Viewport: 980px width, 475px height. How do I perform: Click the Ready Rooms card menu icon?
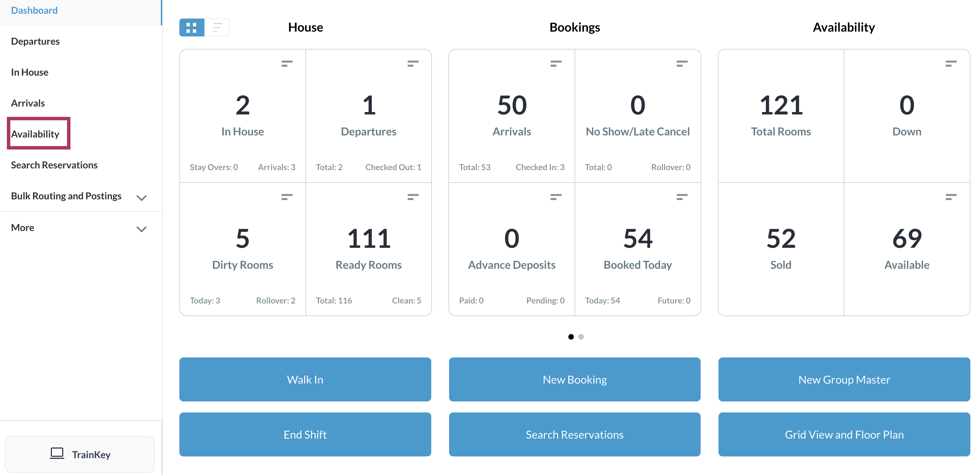412,197
